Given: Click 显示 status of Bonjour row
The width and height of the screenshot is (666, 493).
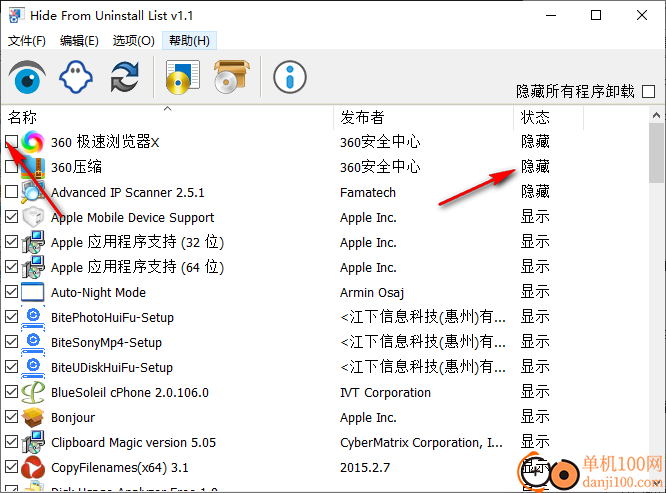Looking at the screenshot, I should [x=535, y=417].
